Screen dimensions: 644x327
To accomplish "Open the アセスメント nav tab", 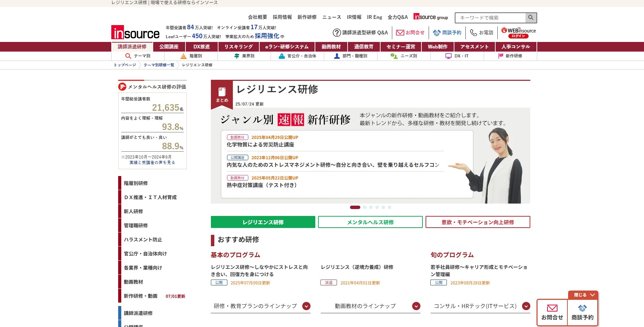I will [x=474, y=47].
